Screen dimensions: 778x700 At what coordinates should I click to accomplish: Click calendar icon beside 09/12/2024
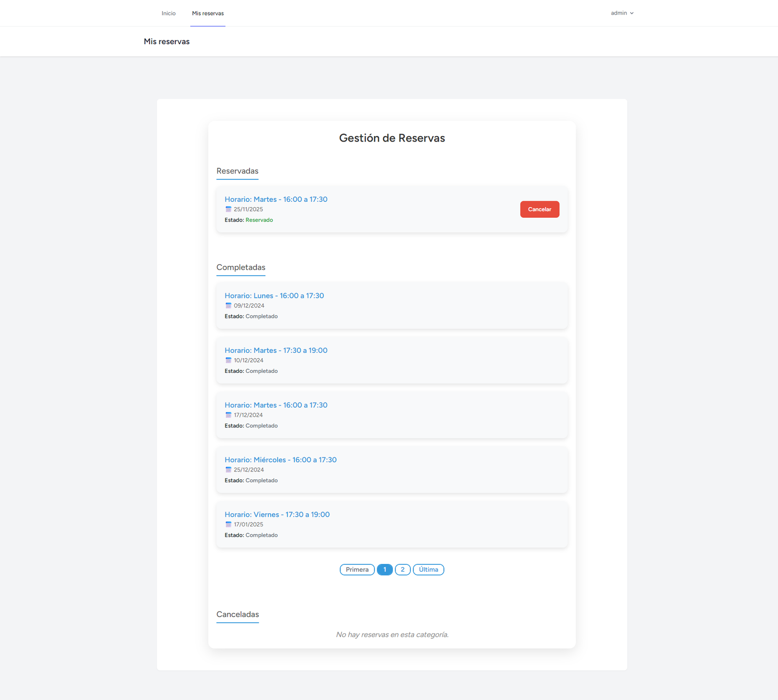point(228,306)
